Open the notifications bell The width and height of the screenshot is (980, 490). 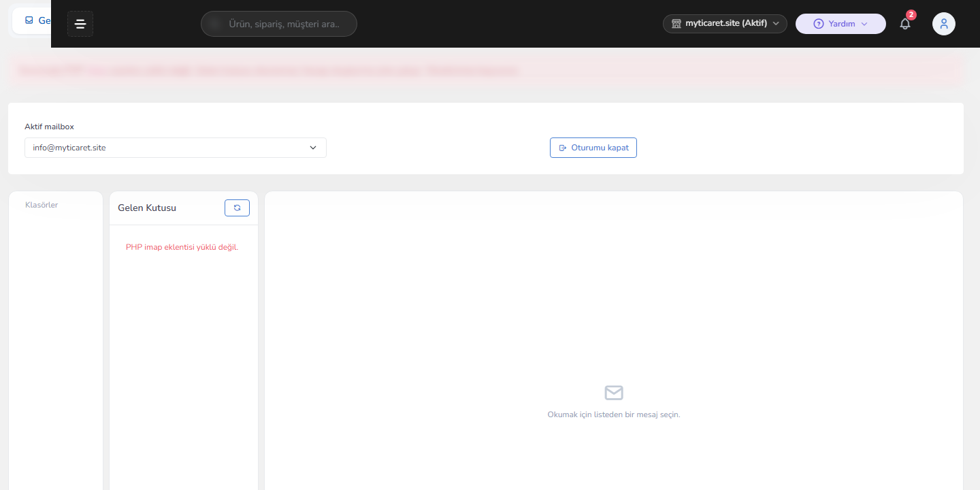(x=905, y=24)
